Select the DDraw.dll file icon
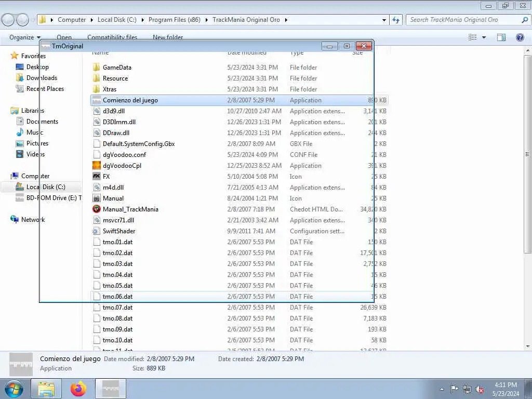 97,132
